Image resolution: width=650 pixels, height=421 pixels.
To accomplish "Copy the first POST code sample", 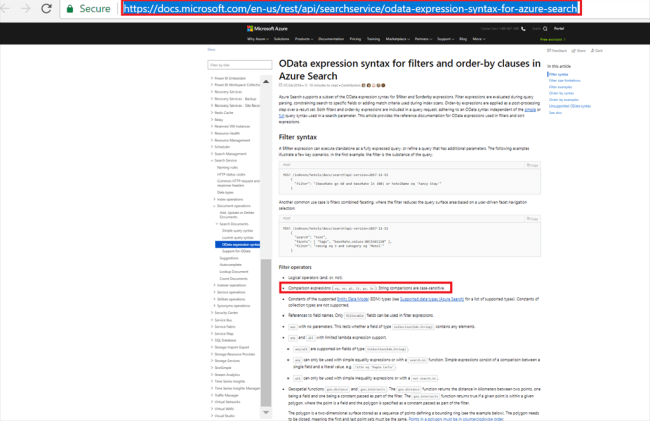I will 532,165.
